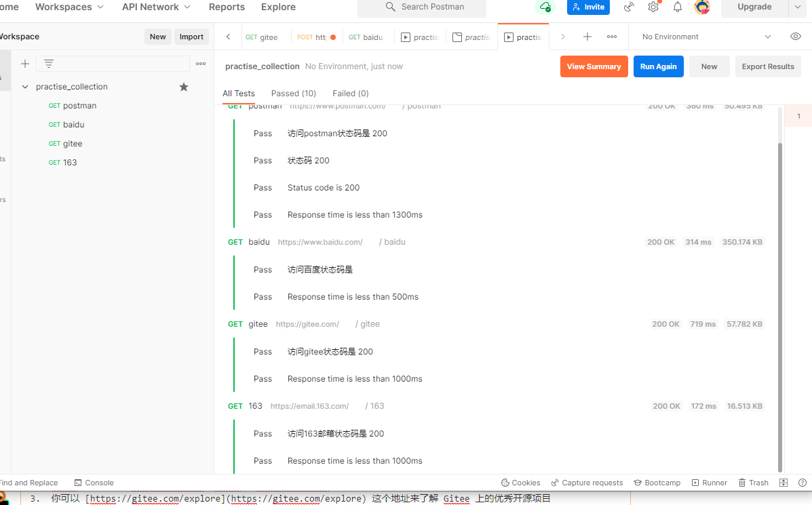Open the Workspaces dropdown menu
The width and height of the screenshot is (812, 505).
coord(69,7)
